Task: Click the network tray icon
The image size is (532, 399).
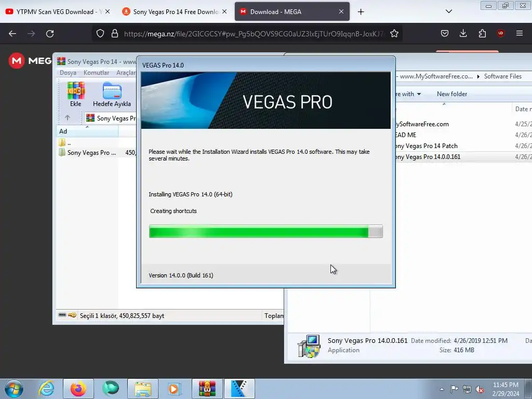Action: 467,389
